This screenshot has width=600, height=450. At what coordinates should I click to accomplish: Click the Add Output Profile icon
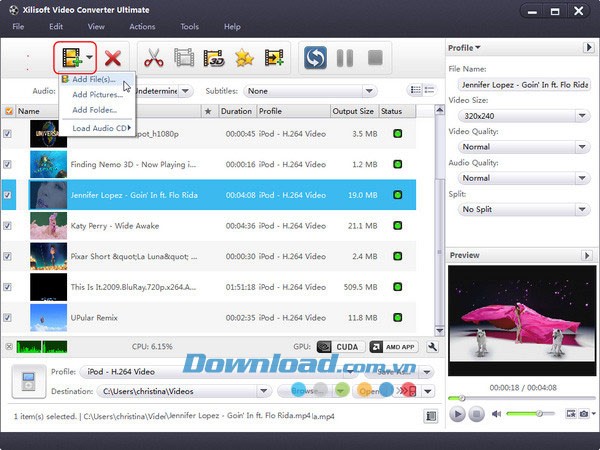(x=274, y=58)
